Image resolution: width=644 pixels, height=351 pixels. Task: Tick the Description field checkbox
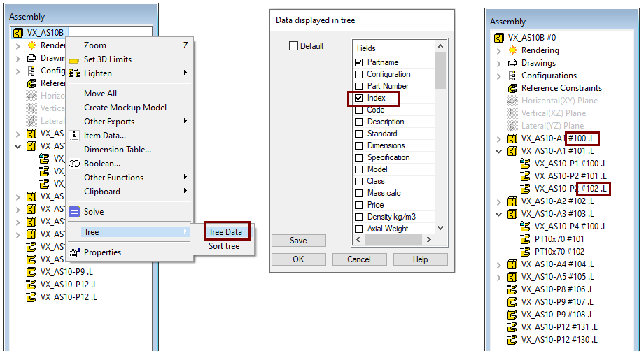click(359, 122)
